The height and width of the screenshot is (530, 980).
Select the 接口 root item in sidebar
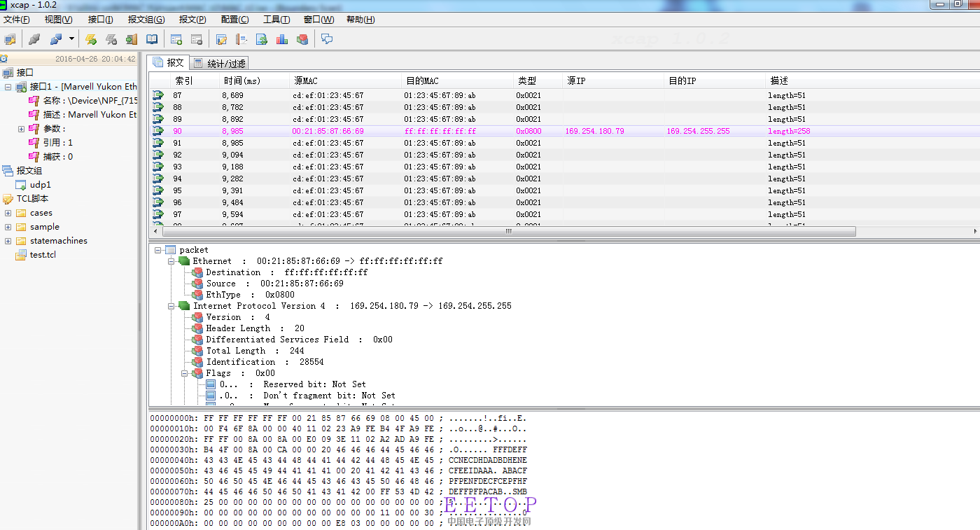25,72
